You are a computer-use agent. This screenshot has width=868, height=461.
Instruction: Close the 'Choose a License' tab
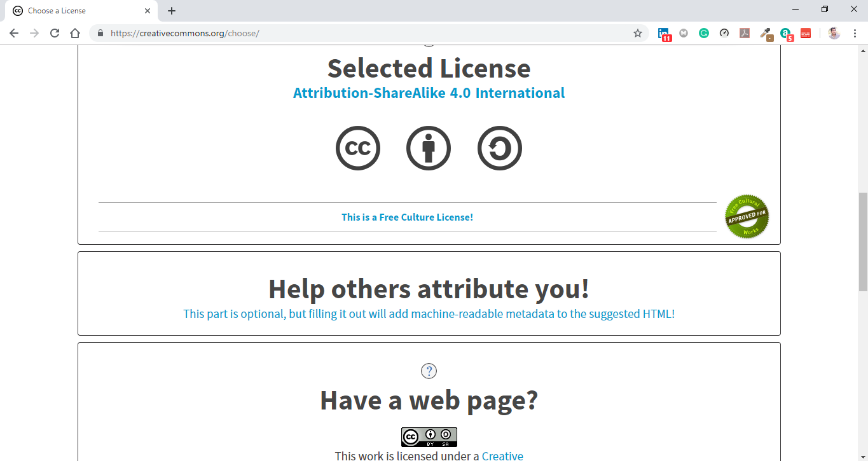pos(148,11)
